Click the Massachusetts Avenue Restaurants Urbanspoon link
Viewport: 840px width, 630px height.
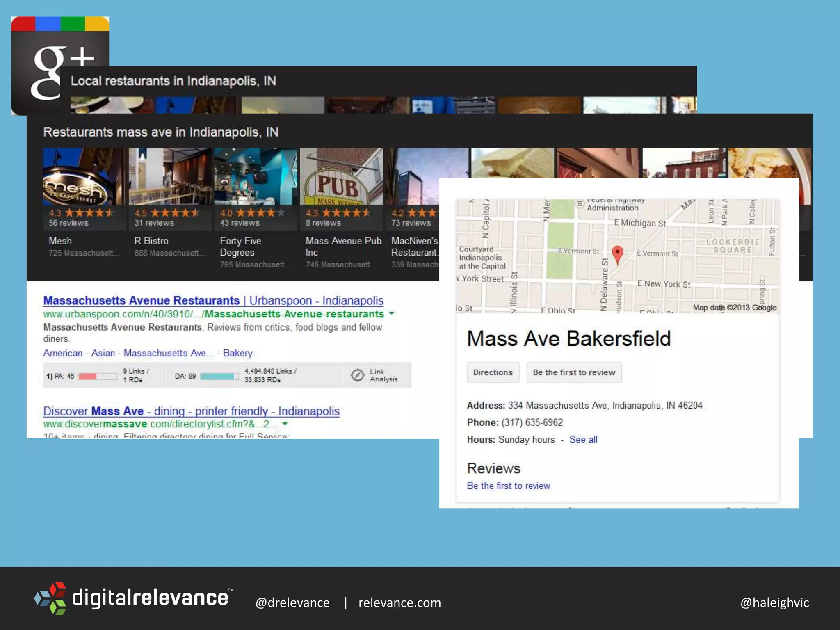[213, 300]
